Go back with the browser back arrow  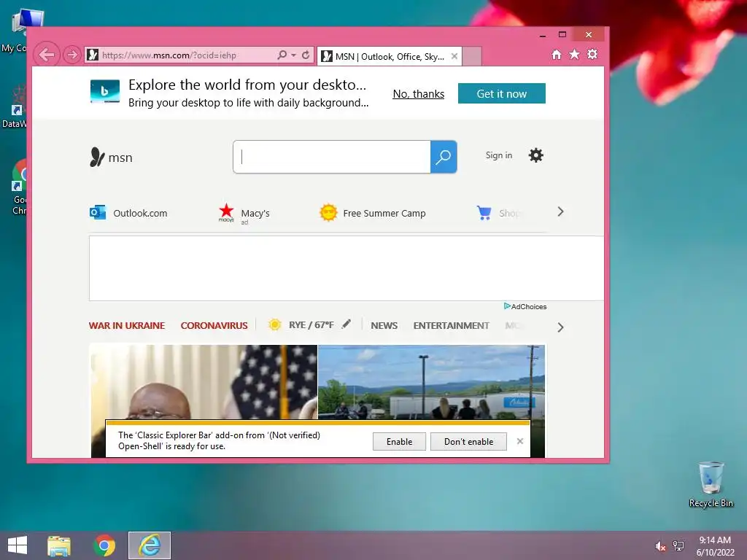click(x=47, y=55)
